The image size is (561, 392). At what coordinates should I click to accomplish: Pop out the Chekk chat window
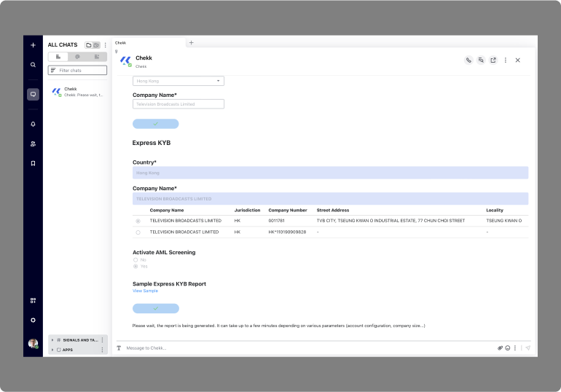493,60
